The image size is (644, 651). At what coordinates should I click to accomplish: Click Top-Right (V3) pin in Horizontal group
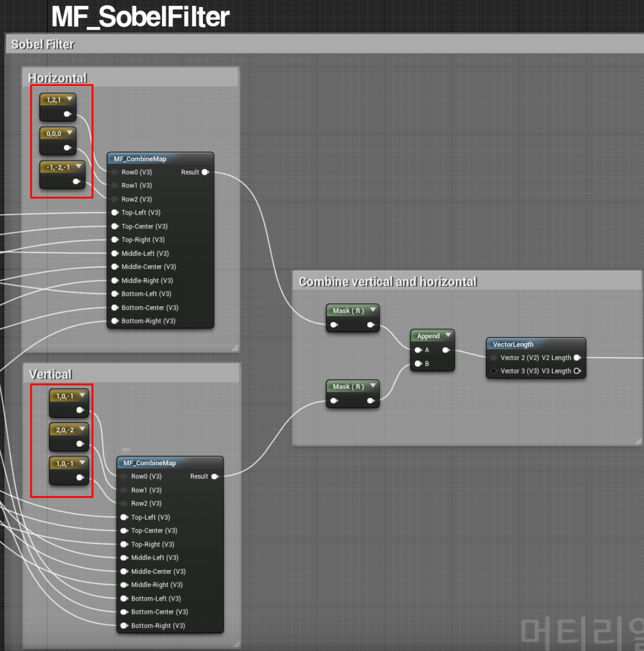(115, 240)
